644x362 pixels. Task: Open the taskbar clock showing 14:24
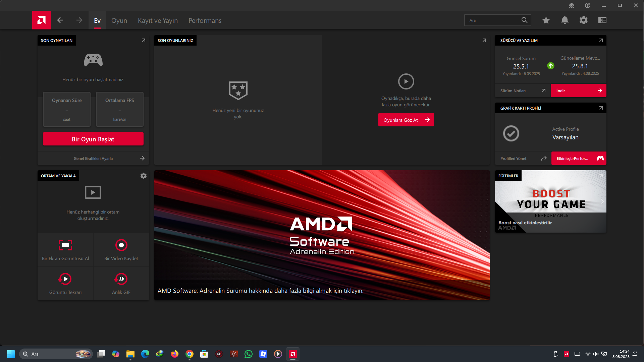click(x=621, y=354)
